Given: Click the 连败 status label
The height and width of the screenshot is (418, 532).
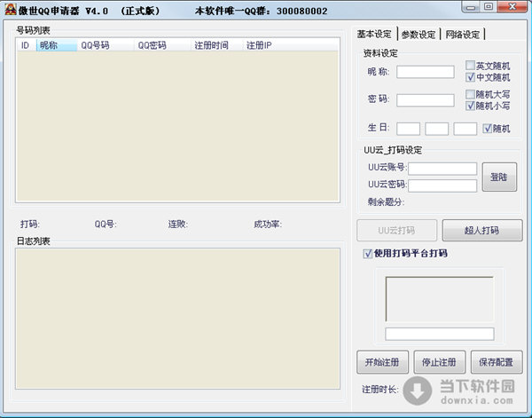Looking at the screenshot, I should (178, 225).
